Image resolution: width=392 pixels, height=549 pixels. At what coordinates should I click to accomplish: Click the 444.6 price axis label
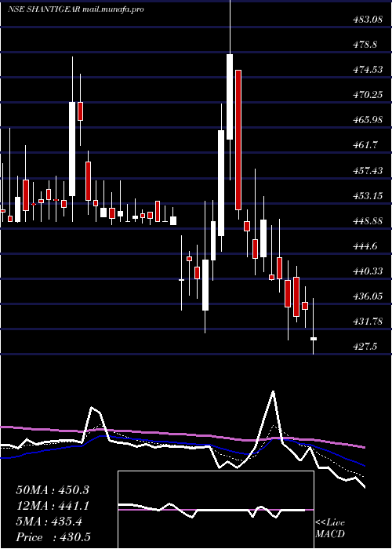365,246
